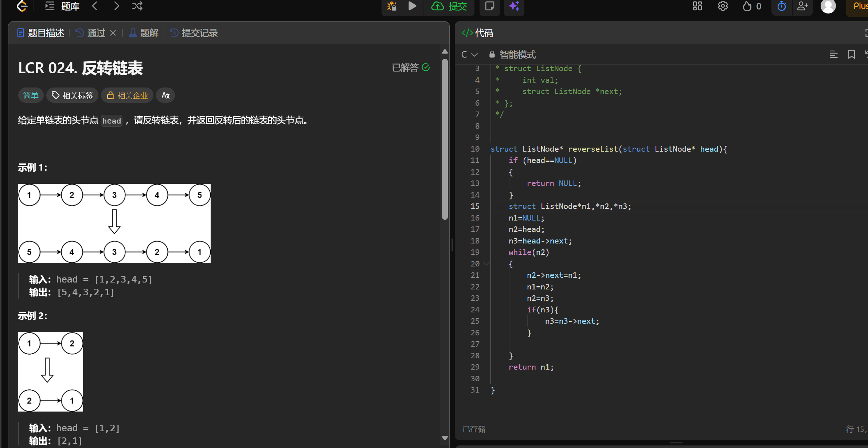Expand the 相关标签 related tags
This screenshot has width=868, height=448.
[72, 96]
